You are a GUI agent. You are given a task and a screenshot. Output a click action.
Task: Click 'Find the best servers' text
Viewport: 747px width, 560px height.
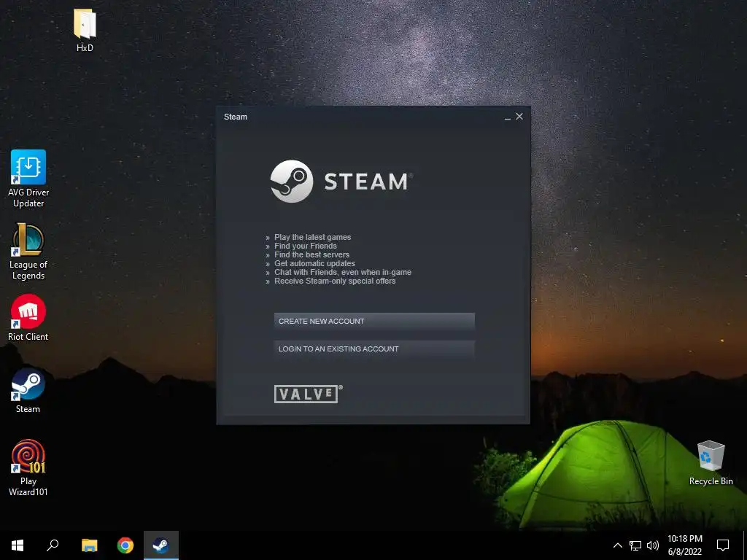click(x=311, y=254)
